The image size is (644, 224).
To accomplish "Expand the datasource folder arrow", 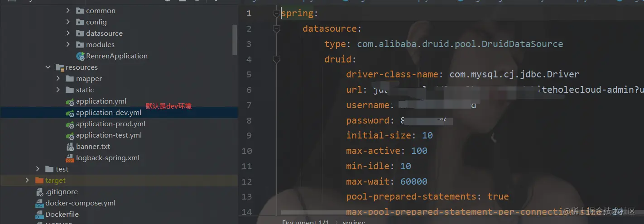I will (68, 33).
